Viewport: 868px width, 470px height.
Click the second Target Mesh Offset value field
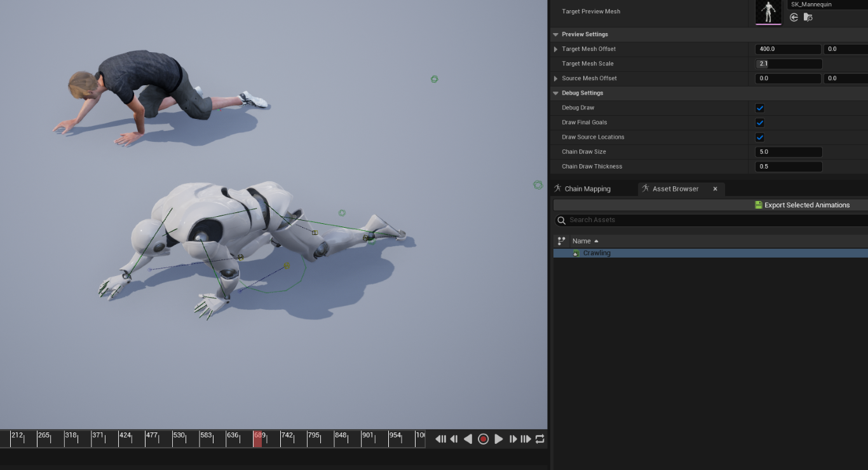point(846,49)
